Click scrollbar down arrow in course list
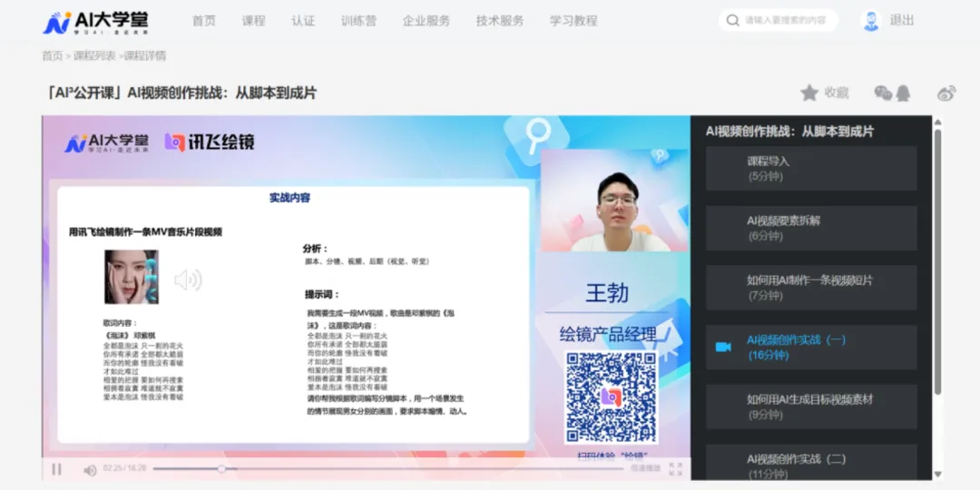Screen dimensions: 980x490 937,475
